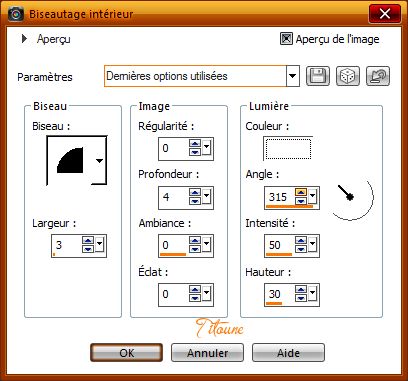408x381 pixels.
Task: Click into the Éclat value field
Action: click(x=174, y=295)
